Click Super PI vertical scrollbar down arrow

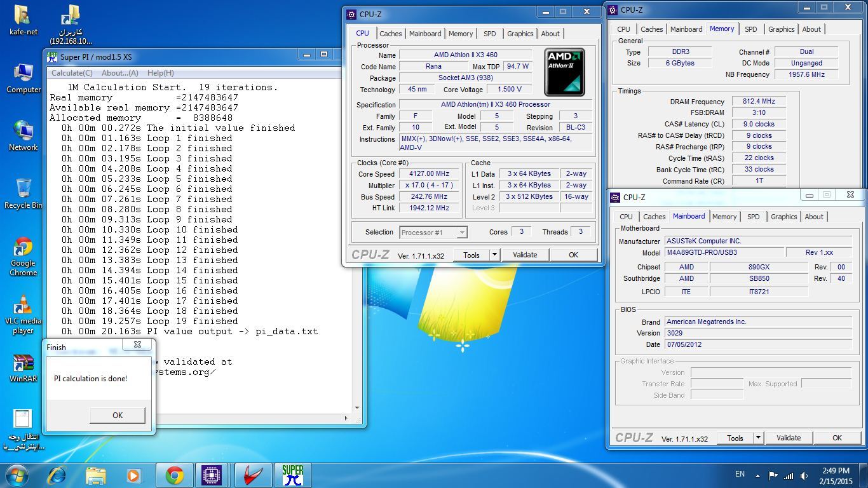tap(357, 408)
